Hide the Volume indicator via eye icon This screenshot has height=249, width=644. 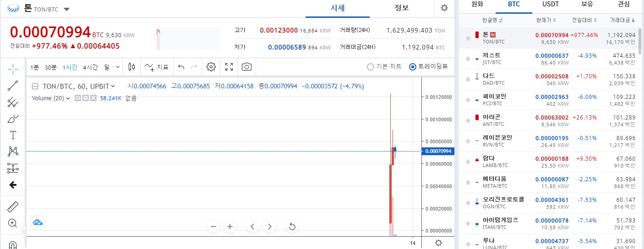coord(77,98)
